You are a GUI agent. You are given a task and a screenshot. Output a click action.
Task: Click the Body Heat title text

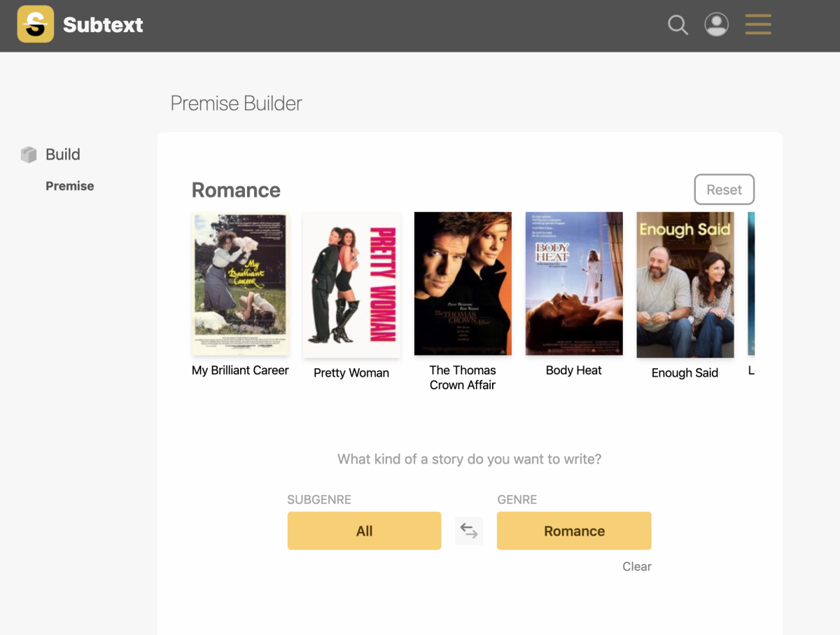(574, 370)
